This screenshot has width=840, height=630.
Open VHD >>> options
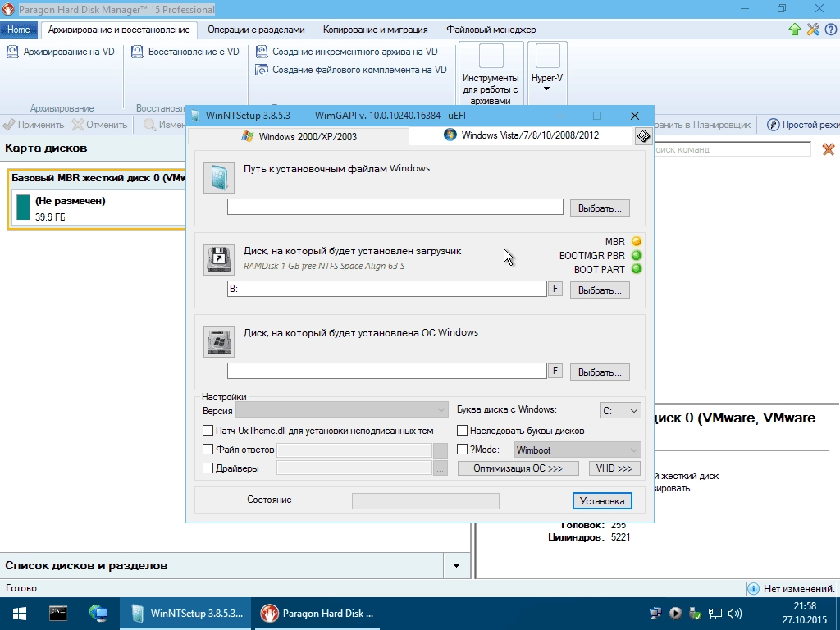614,468
